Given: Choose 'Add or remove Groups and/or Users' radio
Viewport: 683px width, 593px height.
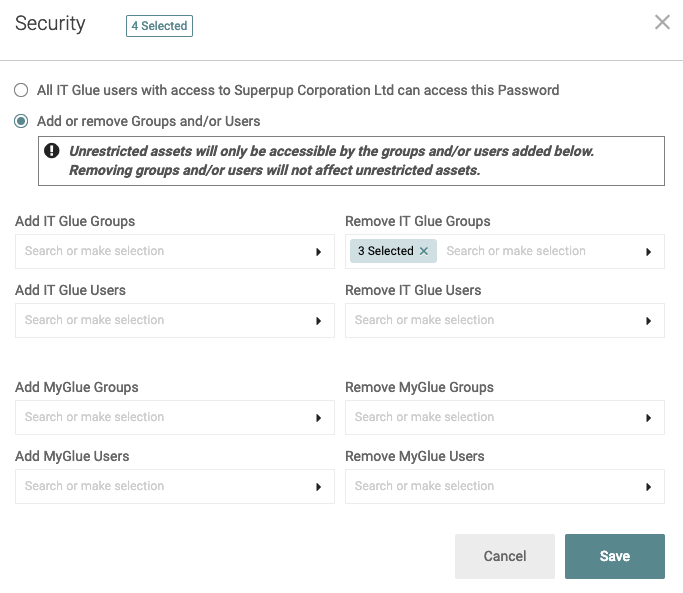Looking at the screenshot, I should (21, 121).
